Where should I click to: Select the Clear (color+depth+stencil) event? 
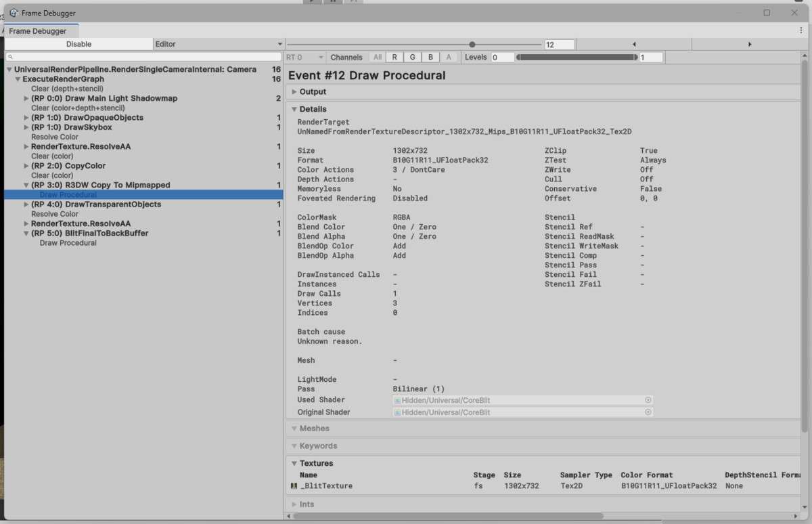143,108
